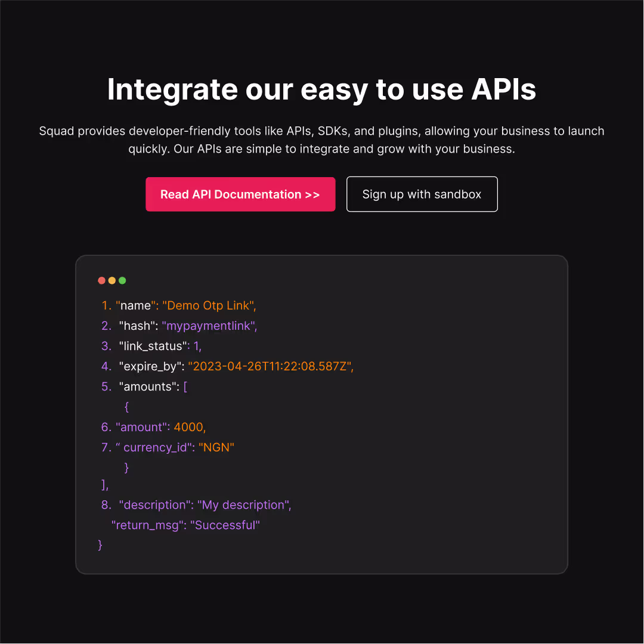This screenshot has height=644, width=644.
Task: Click the "link_status": 1 code line
Action: [151, 346]
